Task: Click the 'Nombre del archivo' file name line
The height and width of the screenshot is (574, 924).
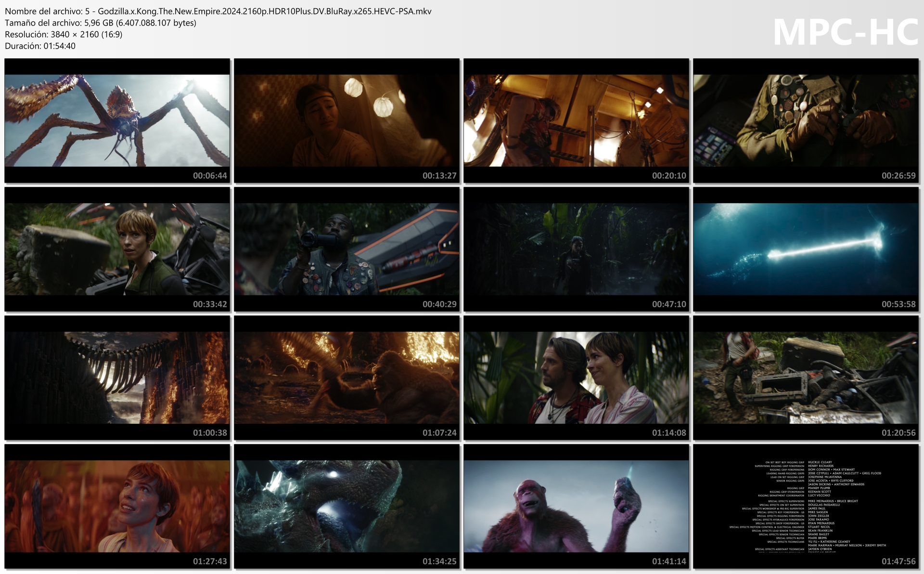Action: (218, 11)
